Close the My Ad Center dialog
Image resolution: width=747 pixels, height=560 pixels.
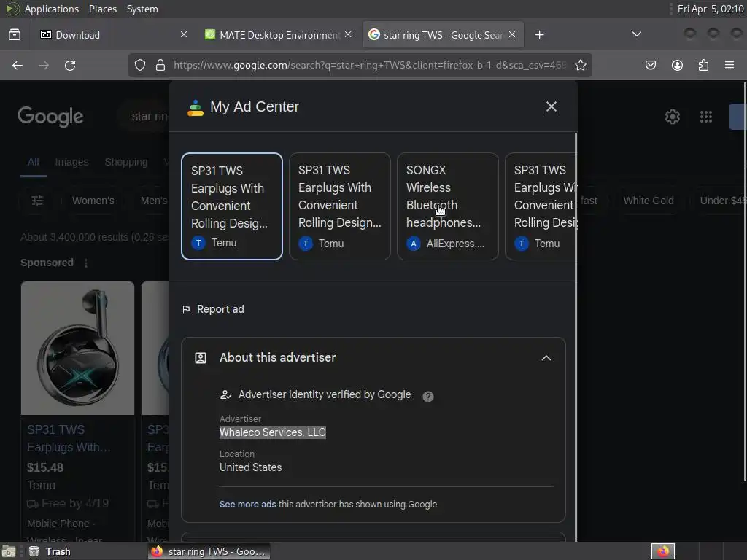(x=551, y=106)
